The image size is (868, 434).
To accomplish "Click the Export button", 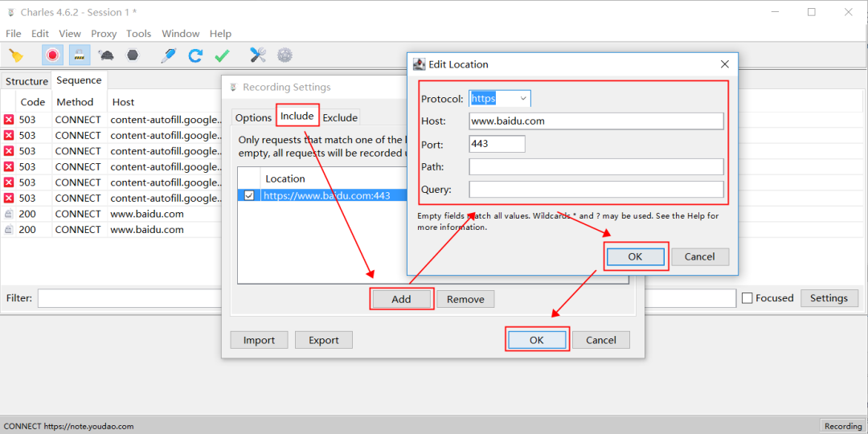I will click(x=324, y=340).
